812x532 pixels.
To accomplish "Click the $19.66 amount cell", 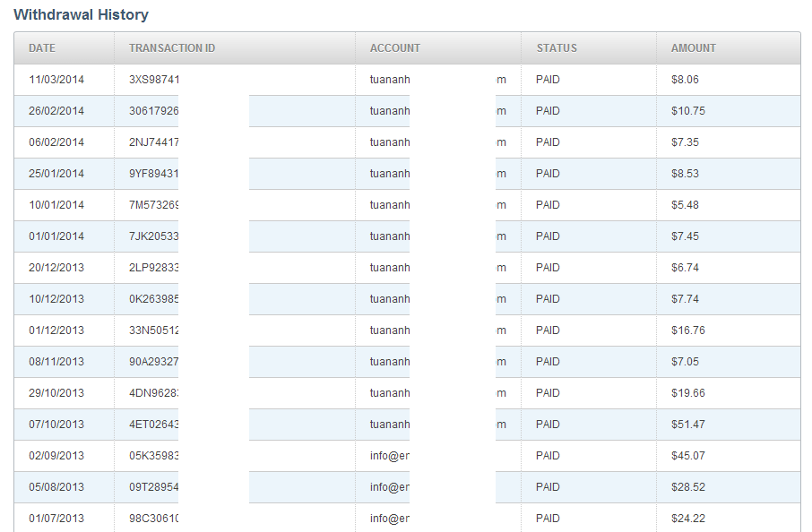I will (688, 393).
